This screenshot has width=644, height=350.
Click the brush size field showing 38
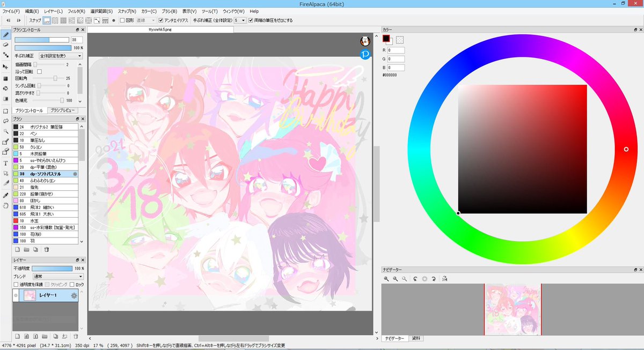click(77, 40)
